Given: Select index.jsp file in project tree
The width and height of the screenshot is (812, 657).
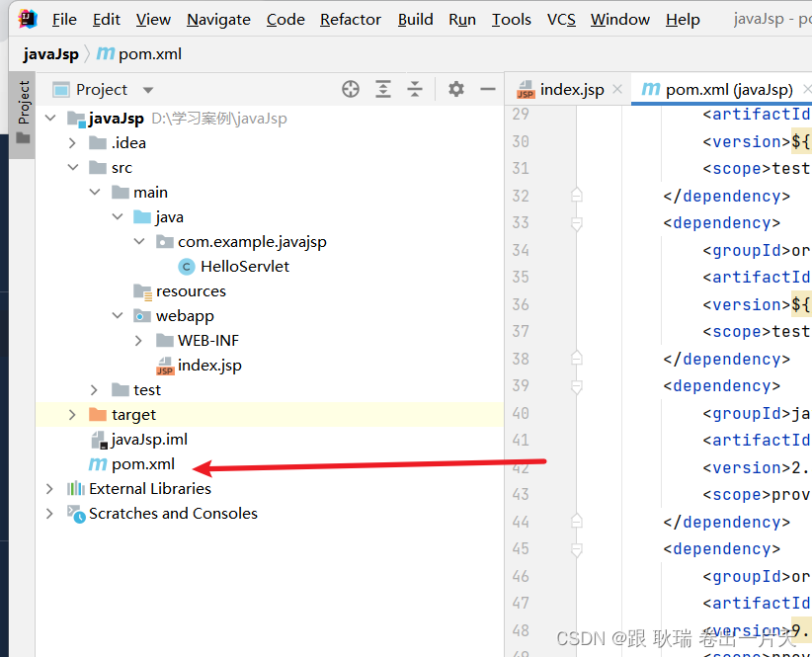Looking at the screenshot, I should pos(209,366).
